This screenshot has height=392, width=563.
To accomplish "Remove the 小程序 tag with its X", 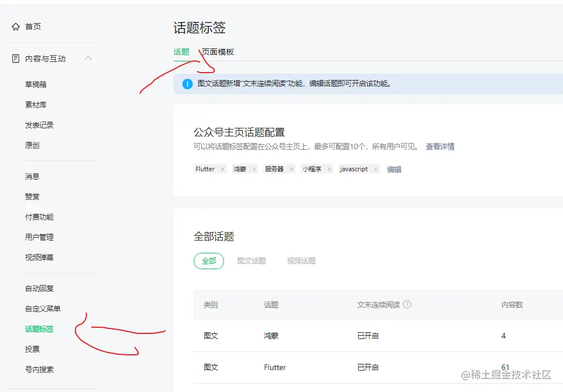I will pyautogui.click(x=329, y=169).
